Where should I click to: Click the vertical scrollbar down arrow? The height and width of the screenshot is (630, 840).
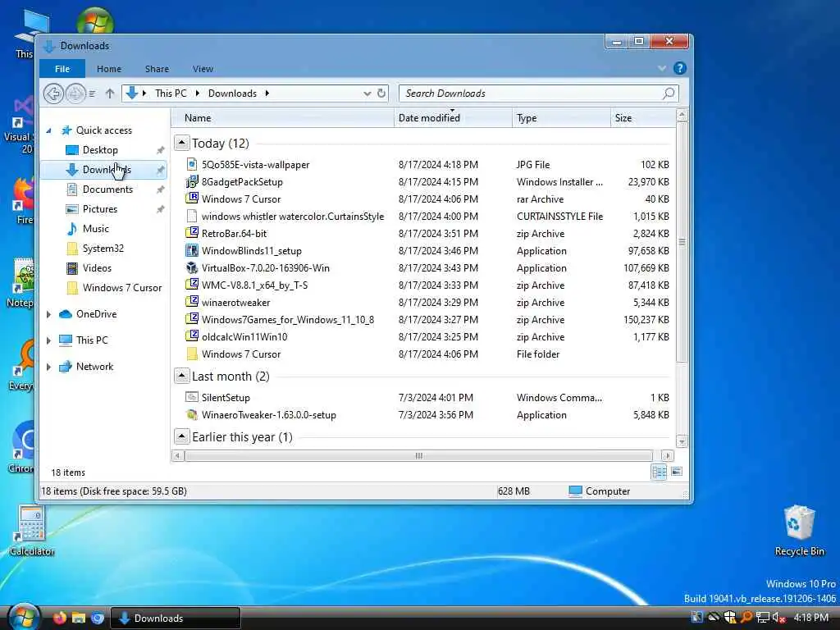coord(682,442)
